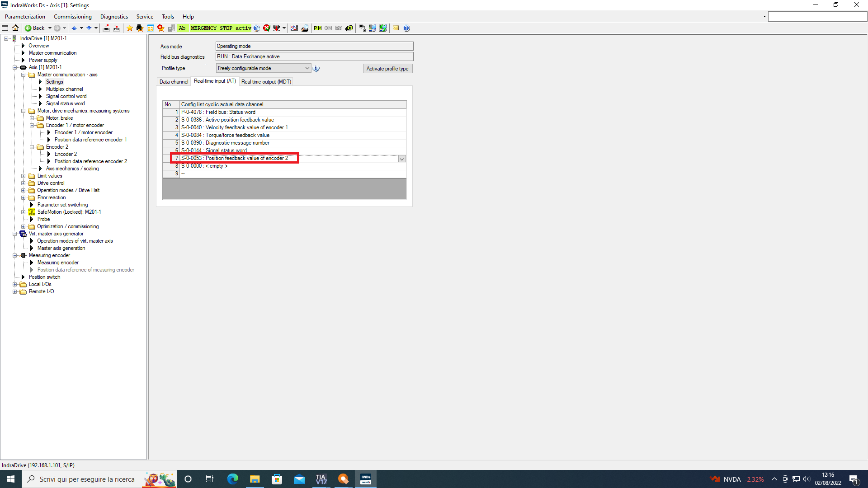Viewport: 868px width, 488px height.
Task: Click the binoculars search icon
Action: coord(140,28)
